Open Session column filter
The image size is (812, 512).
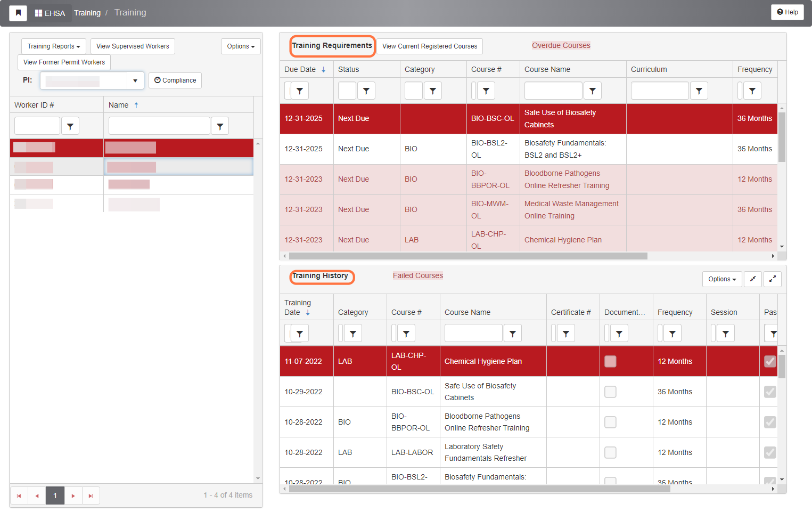(726, 334)
